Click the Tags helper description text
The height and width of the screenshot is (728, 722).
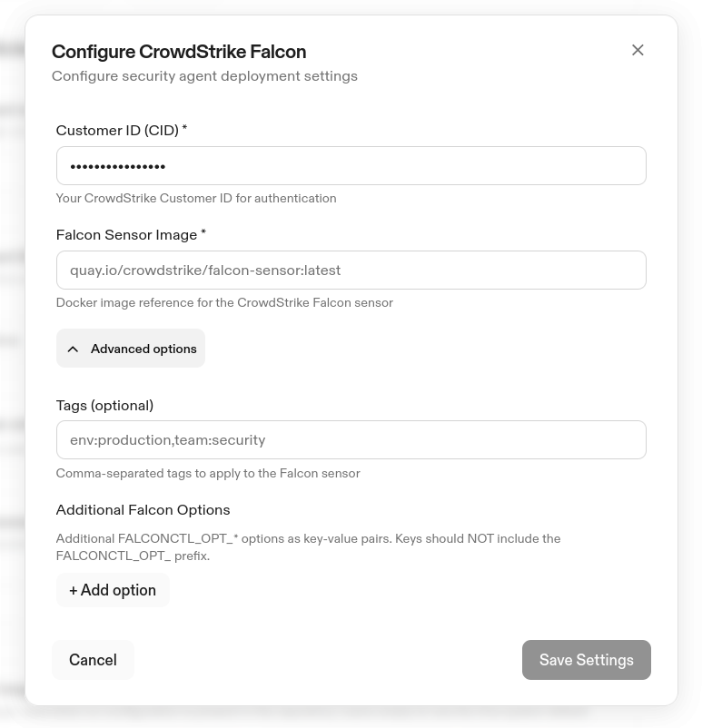point(208,473)
